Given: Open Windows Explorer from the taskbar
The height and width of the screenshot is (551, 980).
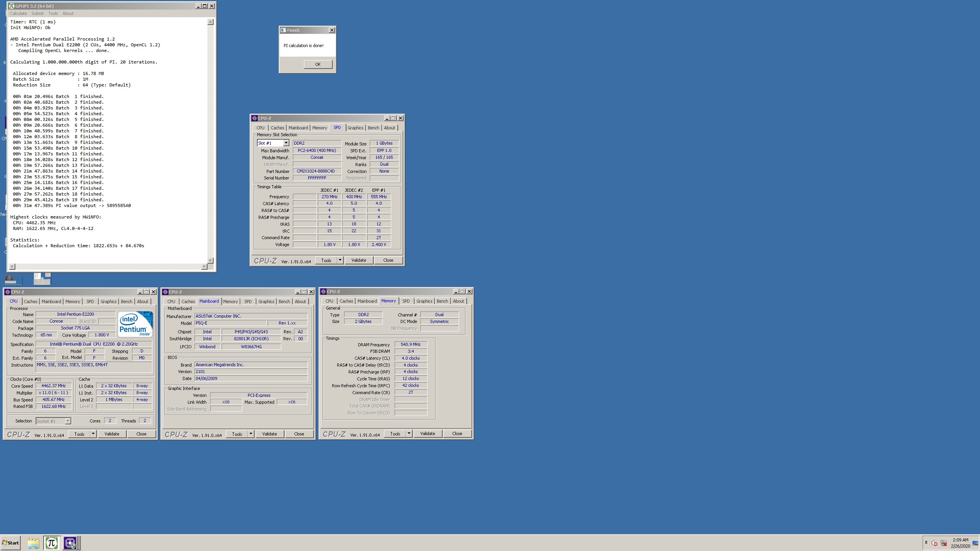Looking at the screenshot, I should (33, 543).
